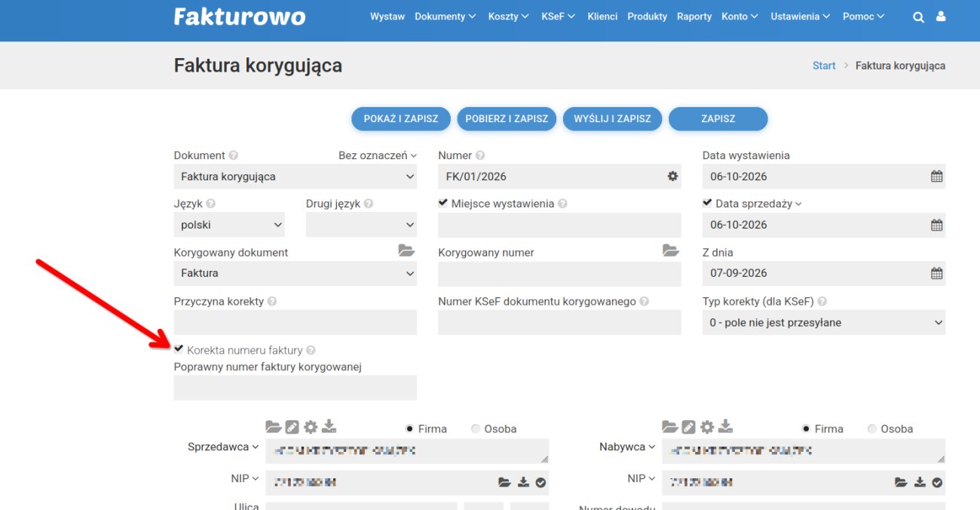980x510 pixels.
Task: Verify Nabywca NIP with checkmark icon
Action: point(937,482)
